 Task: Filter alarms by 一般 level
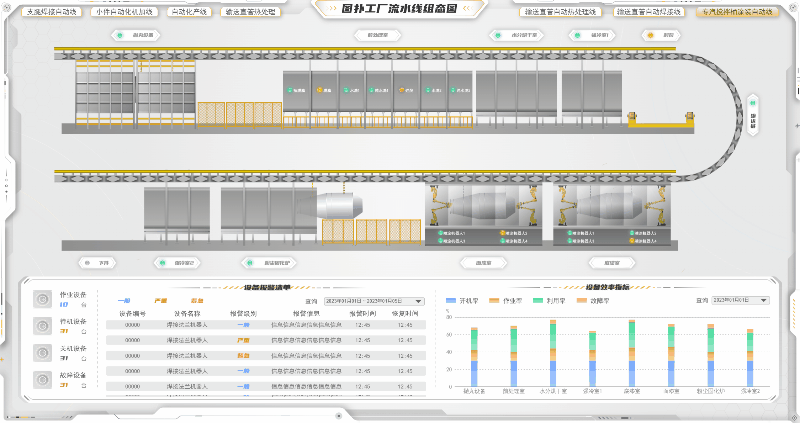tap(124, 301)
